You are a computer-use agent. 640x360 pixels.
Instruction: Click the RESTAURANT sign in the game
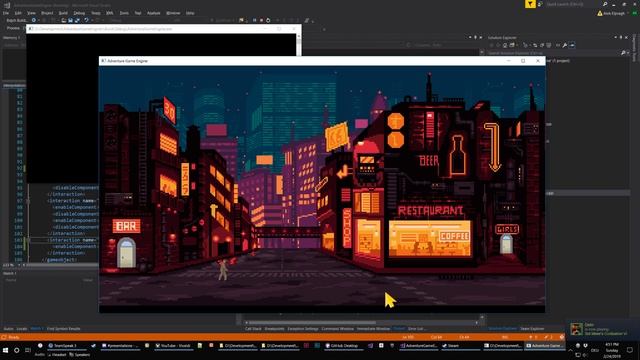click(x=430, y=211)
